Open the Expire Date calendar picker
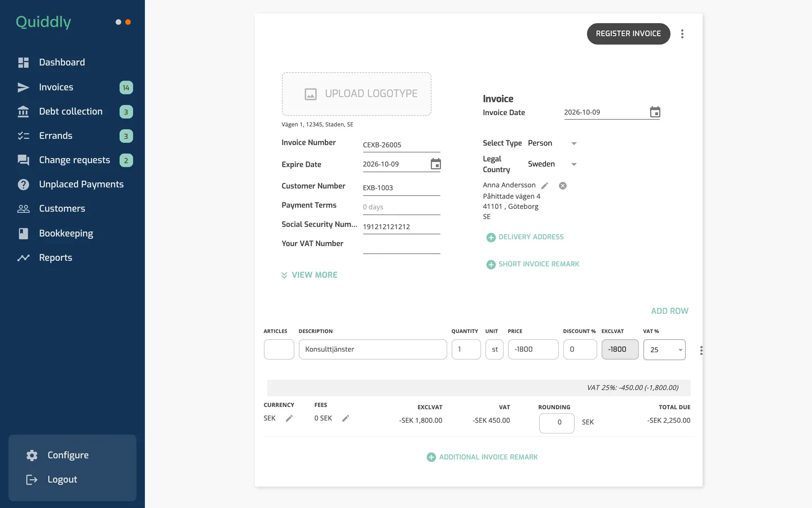This screenshot has height=508, width=812. coord(436,164)
